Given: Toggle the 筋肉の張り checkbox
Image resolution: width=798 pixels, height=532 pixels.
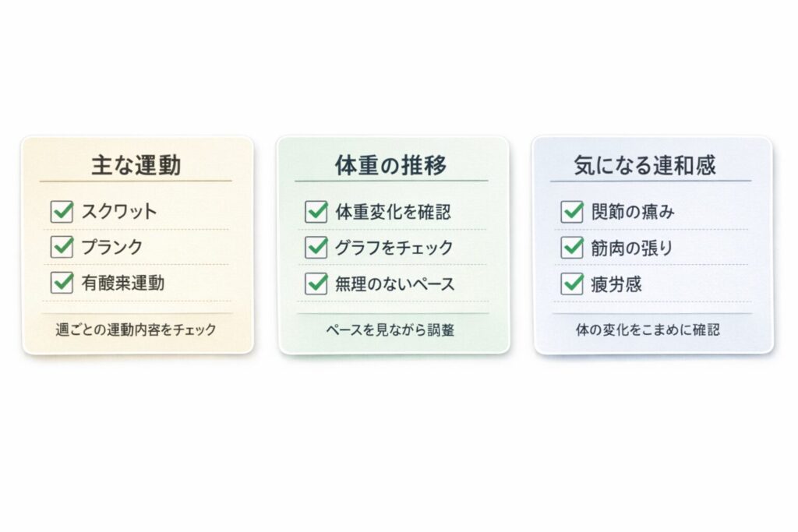Looking at the screenshot, I should (x=572, y=248).
